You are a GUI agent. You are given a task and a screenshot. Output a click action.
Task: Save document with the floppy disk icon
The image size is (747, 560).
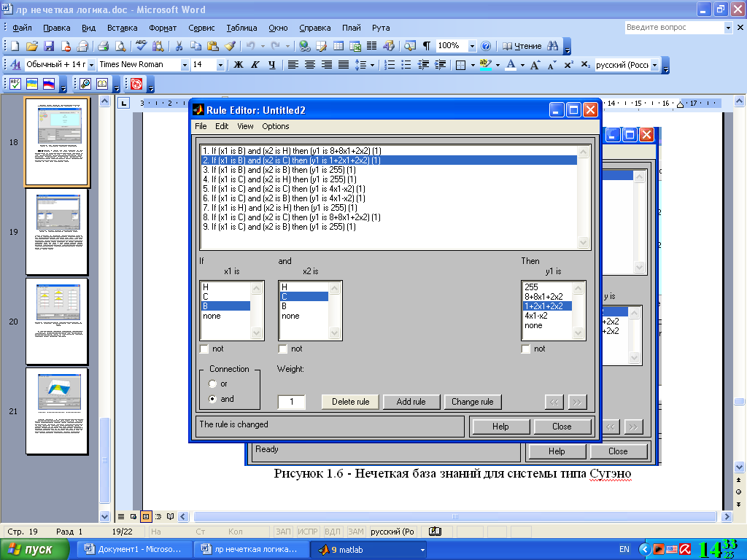(49, 46)
